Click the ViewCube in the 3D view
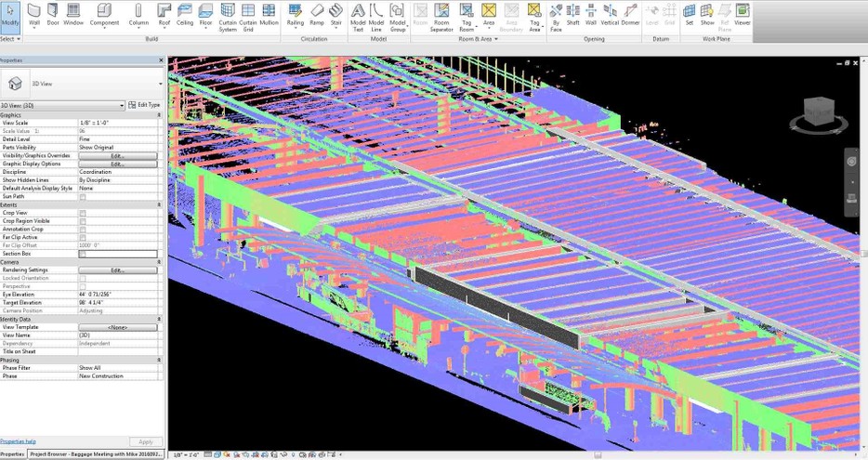 click(819, 111)
